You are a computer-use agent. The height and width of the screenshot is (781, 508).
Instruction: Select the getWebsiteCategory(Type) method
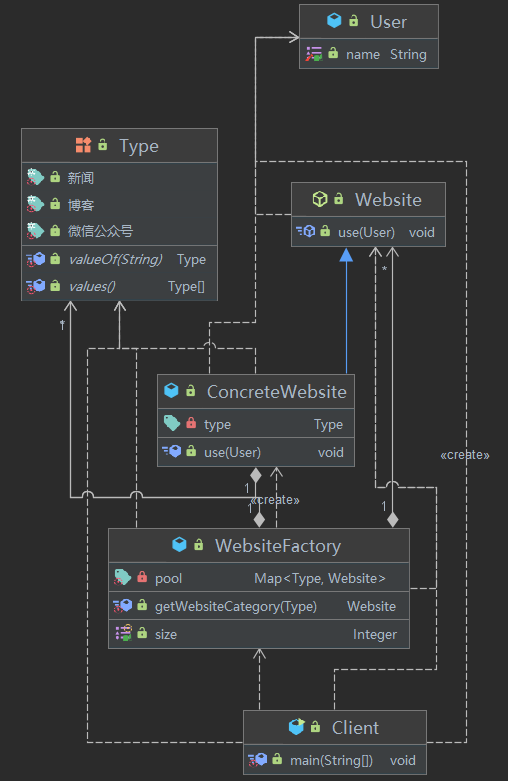[236, 606]
